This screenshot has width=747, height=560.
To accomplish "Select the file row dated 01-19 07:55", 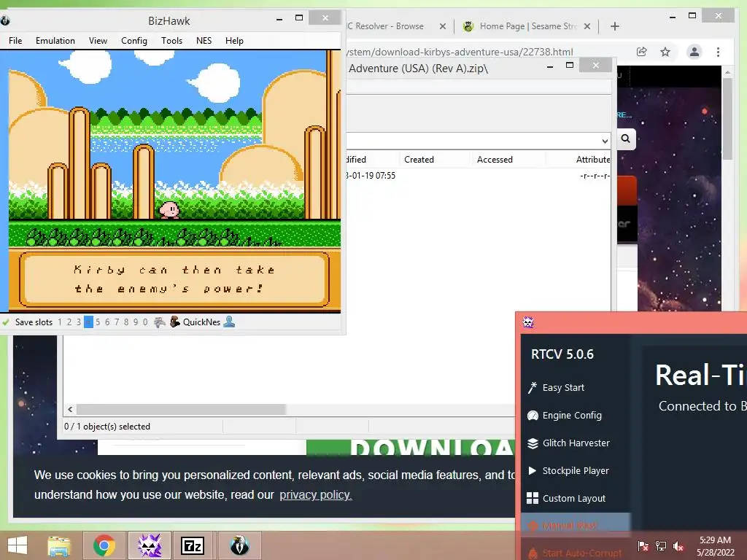I will [479, 176].
